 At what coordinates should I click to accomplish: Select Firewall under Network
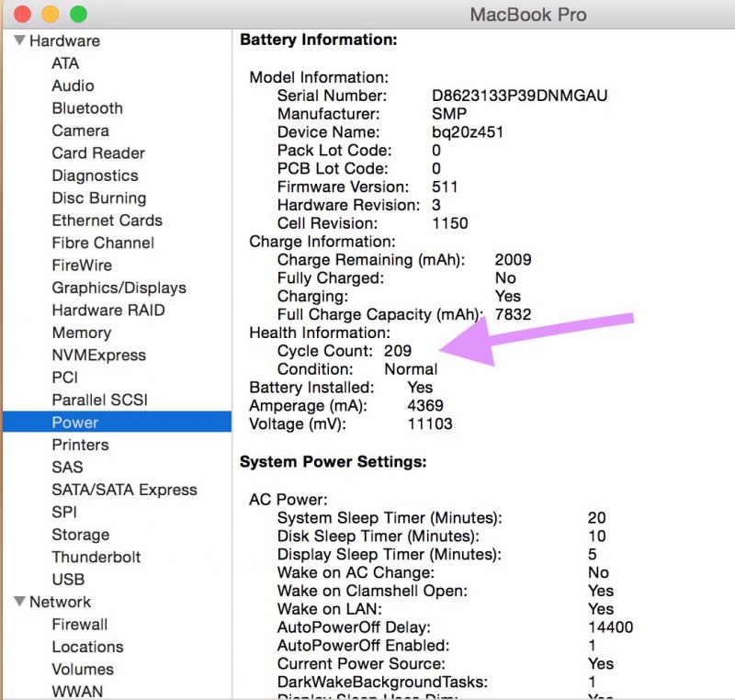[x=80, y=625]
